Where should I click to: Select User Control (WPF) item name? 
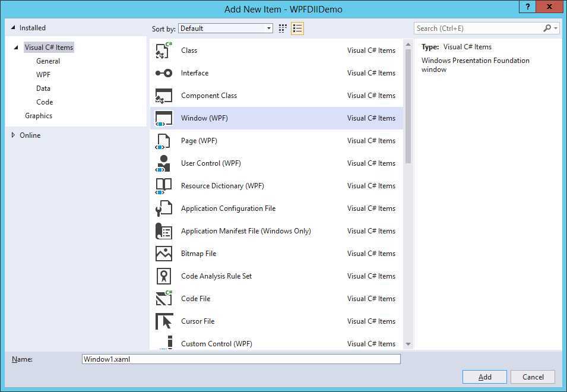tap(211, 163)
